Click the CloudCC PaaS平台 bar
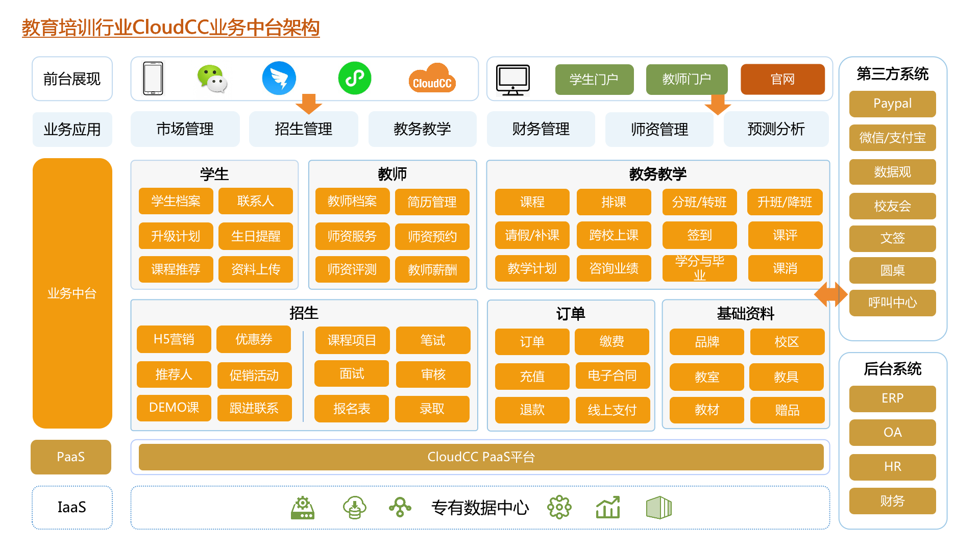This screenshot has height=551, width=980. point(481,457)
